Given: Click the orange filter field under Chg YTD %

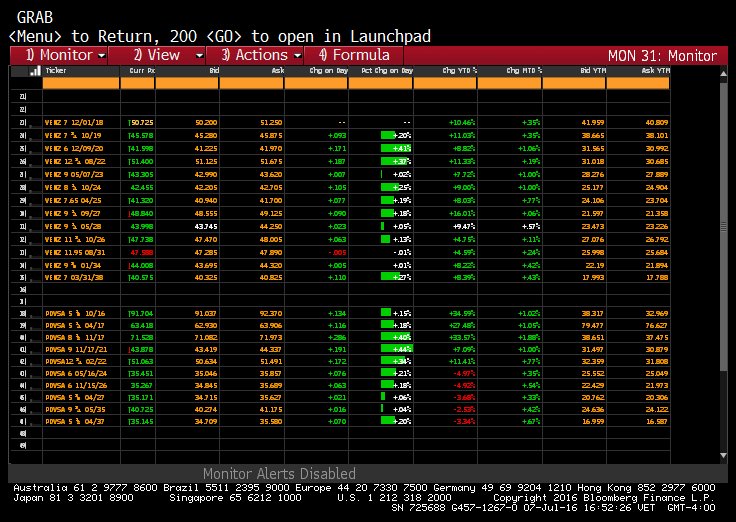Looking at the screenshot, I should [x=445, y=84].
